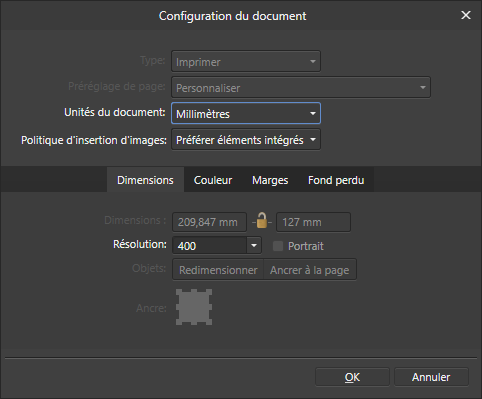Open the Préréglage de page dropdown

[x=301, y=87]
